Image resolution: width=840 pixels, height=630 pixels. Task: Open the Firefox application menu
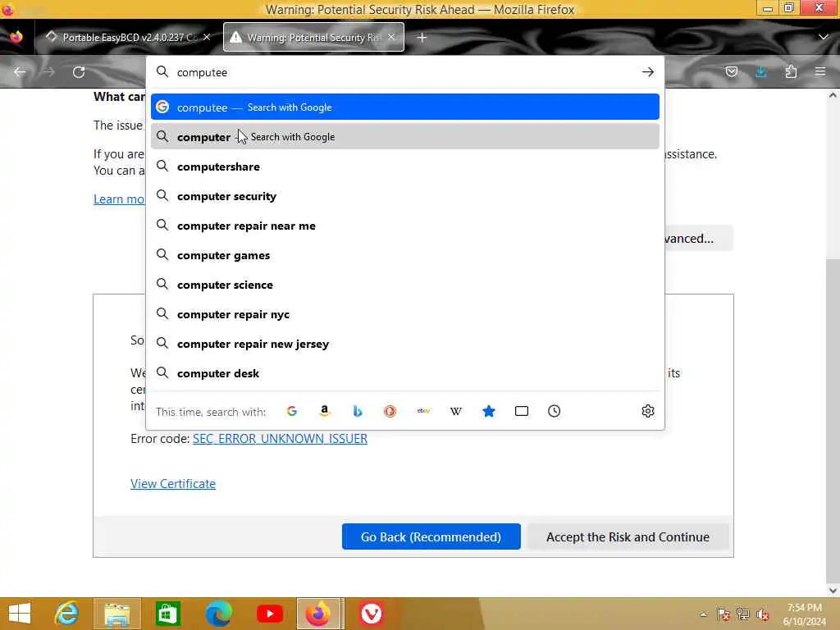[x=820, y=72]
